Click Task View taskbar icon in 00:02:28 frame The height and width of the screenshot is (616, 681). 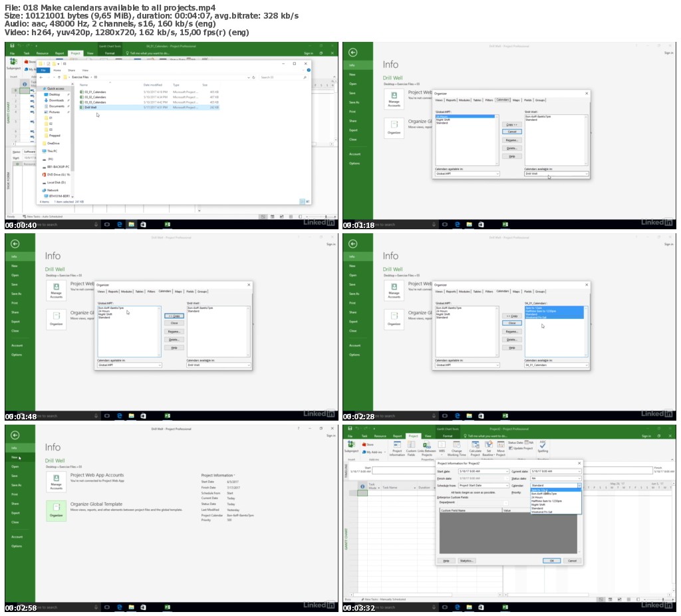445,416
